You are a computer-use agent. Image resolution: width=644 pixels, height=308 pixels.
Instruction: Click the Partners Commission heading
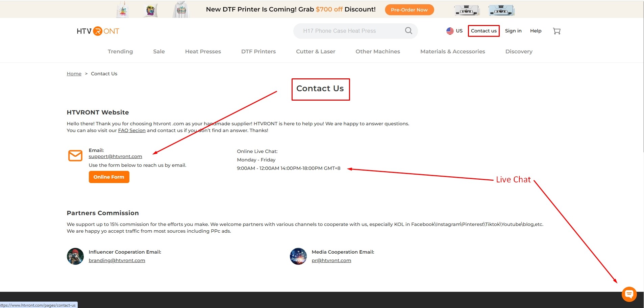[103, 213]
